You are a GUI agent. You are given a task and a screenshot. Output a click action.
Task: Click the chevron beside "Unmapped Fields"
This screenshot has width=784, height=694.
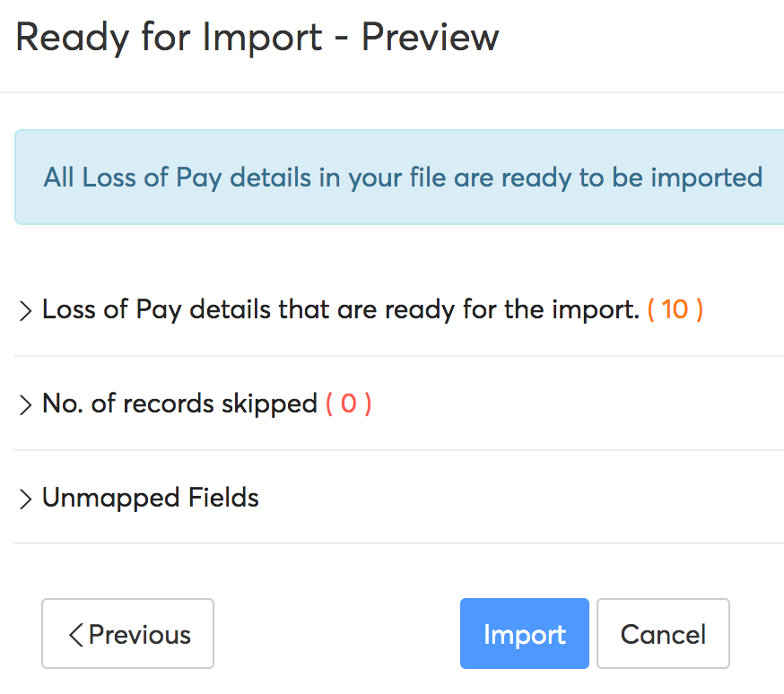(x=25, y=499)
